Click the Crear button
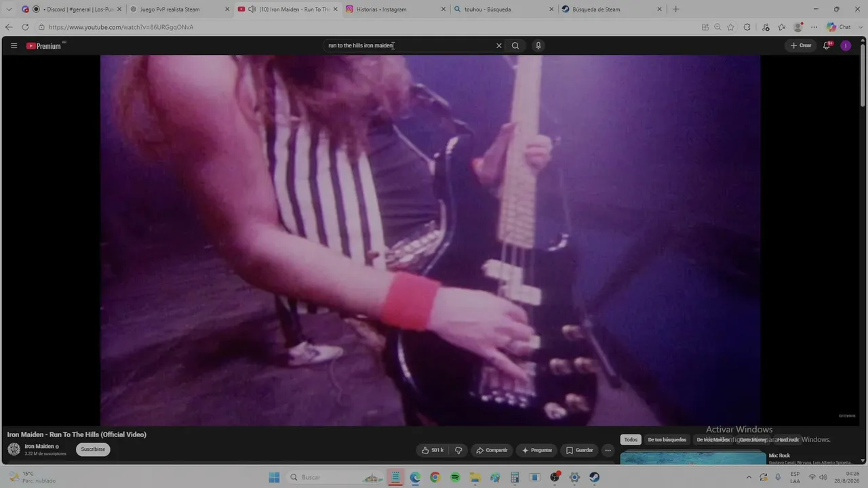Screen dimensions: 868x488 [801, 45]
